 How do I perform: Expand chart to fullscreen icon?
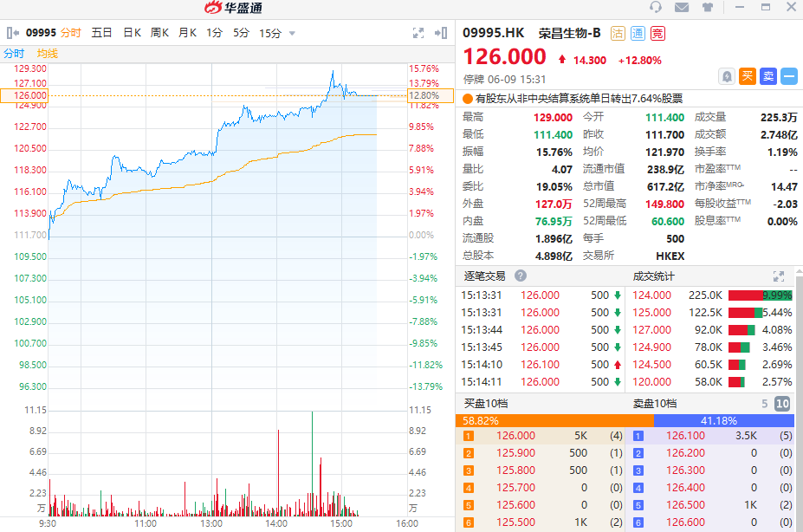point(418,33)
